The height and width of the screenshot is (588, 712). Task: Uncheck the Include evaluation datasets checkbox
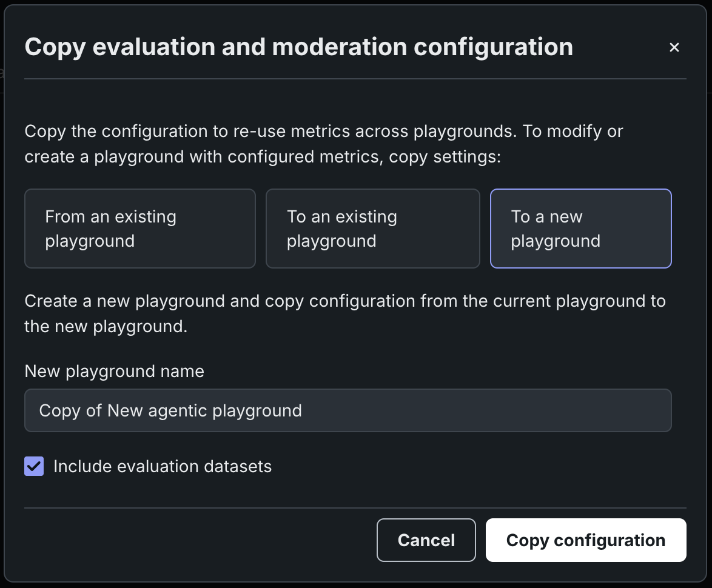34,466
